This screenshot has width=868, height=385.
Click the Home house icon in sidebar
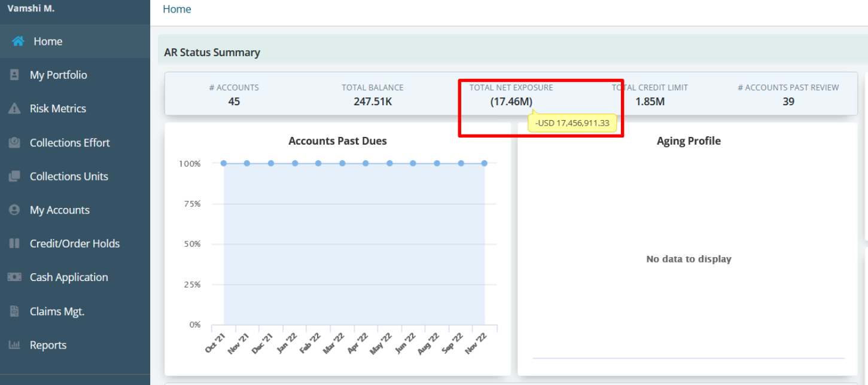18,41
